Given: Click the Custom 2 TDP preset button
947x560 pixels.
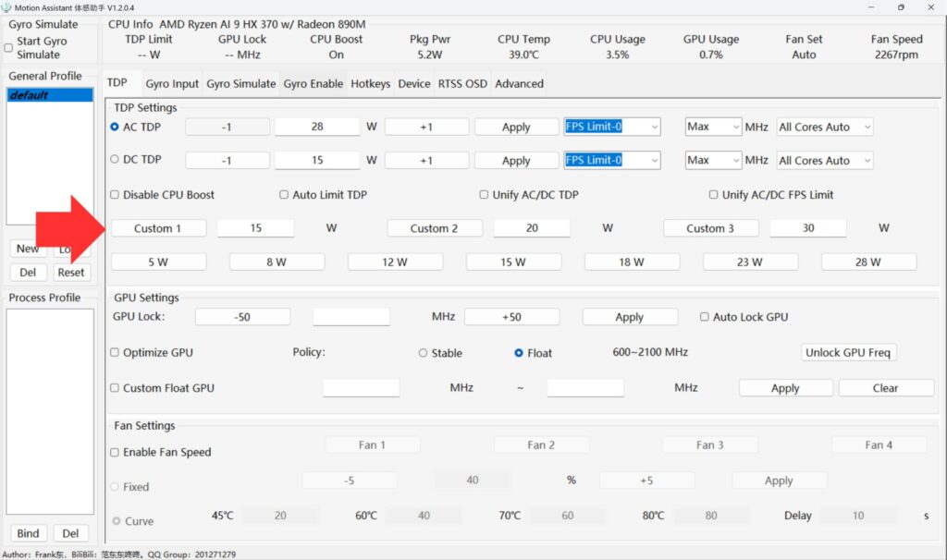Looking at the screenshot, I should click(x=435, y=228).
